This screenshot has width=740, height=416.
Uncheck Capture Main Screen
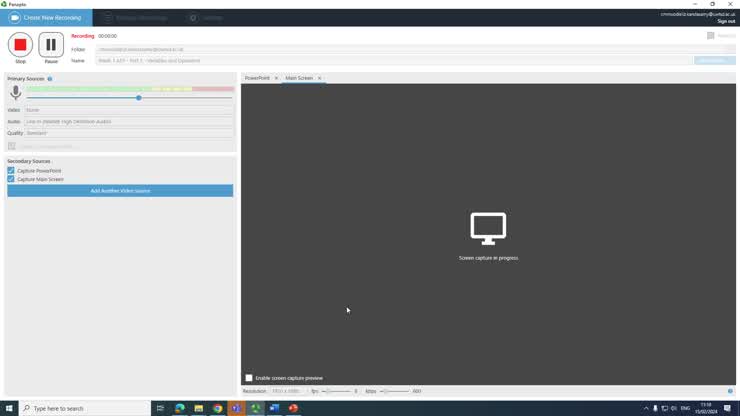click(x=11, y=179)
